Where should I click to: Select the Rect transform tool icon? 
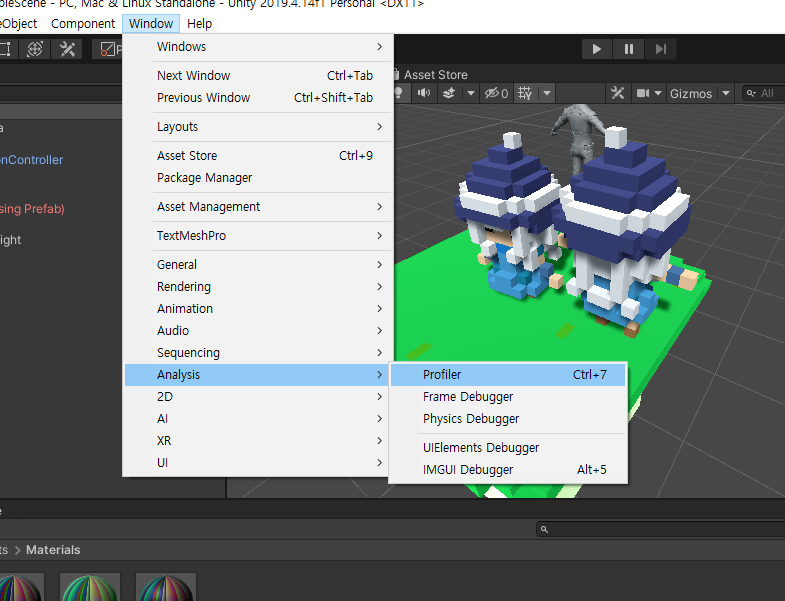coord(6,49)
